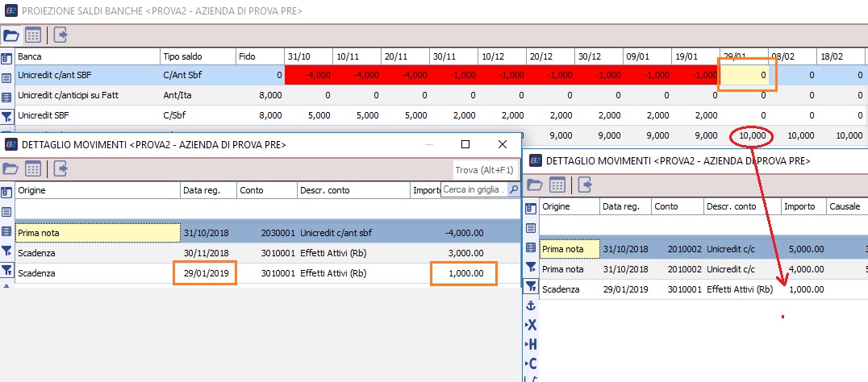
Task: Click the 30/11/2018 date cell
Action: coord(209,252)
